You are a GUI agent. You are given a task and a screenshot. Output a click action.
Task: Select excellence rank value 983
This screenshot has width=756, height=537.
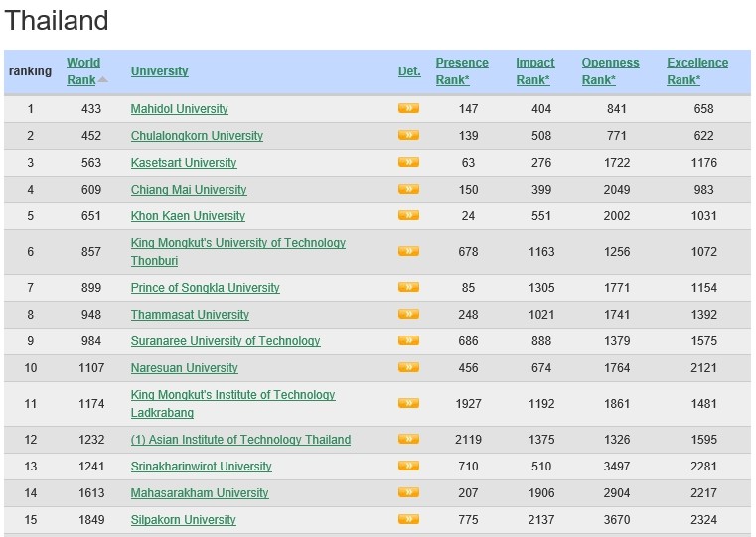pyautogui.click(x=703, y=190)
